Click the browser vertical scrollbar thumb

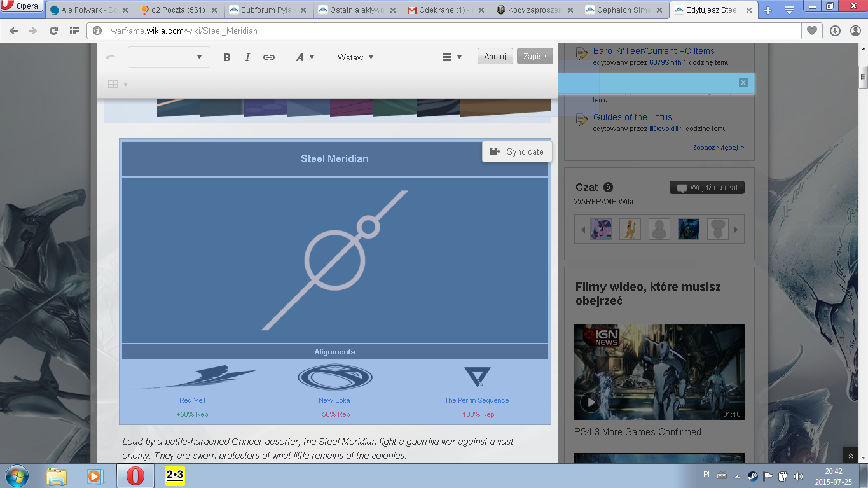(863, 77)
